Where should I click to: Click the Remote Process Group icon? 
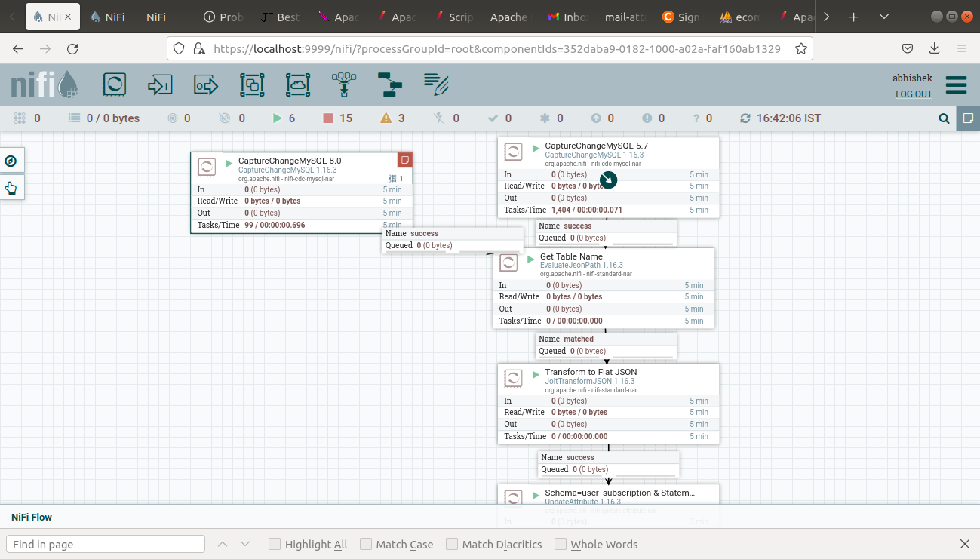click(x=298, y=84)
